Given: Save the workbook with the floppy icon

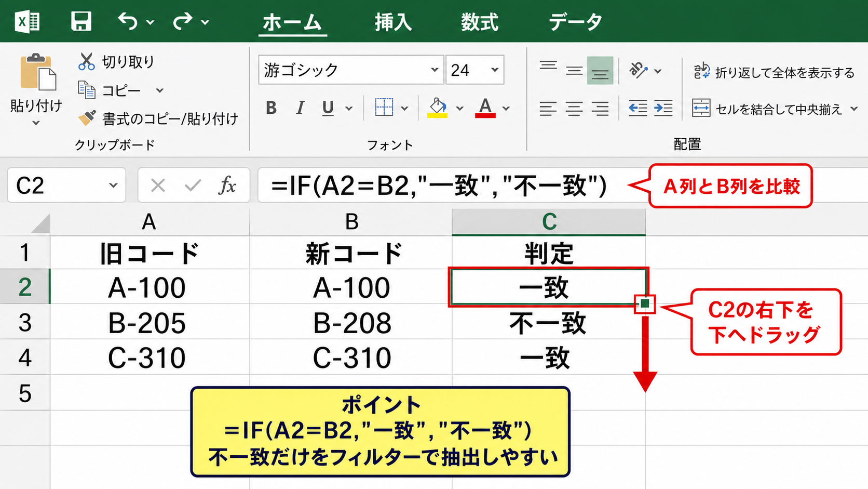Looking at the screenshot, I should (x=81, y=21).
